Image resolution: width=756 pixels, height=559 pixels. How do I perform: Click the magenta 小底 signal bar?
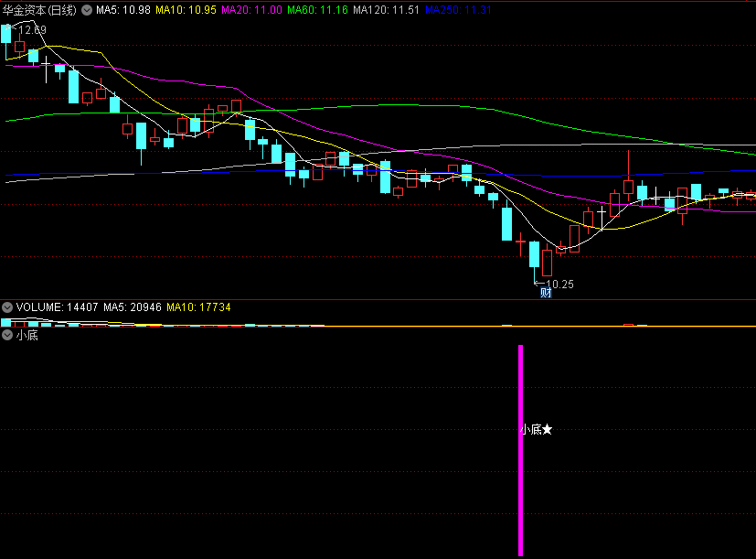521,450
